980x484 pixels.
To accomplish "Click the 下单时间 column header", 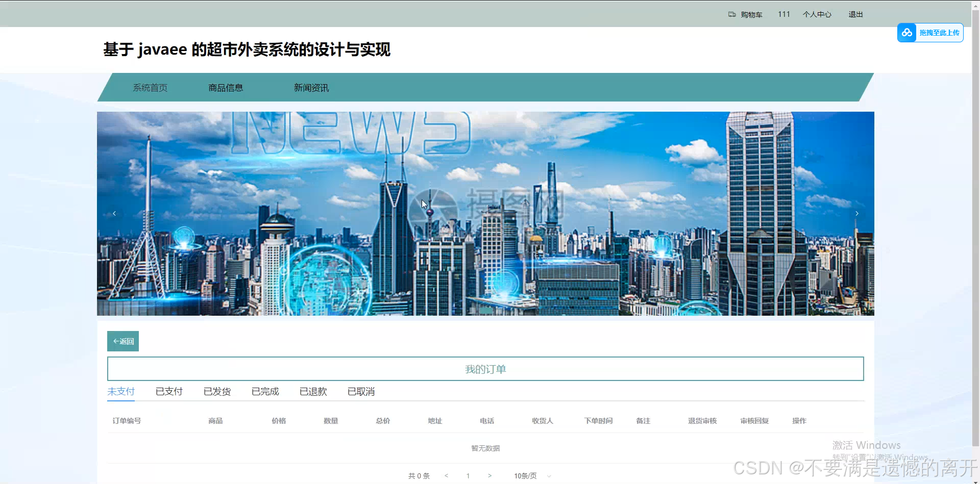I will [598, 421].
